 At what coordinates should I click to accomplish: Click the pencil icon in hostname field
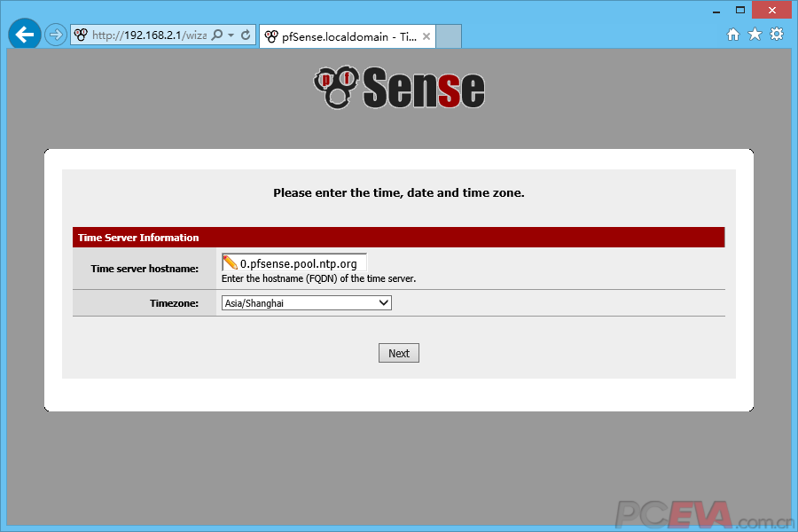pyautogui.click(x=231, y=262)
